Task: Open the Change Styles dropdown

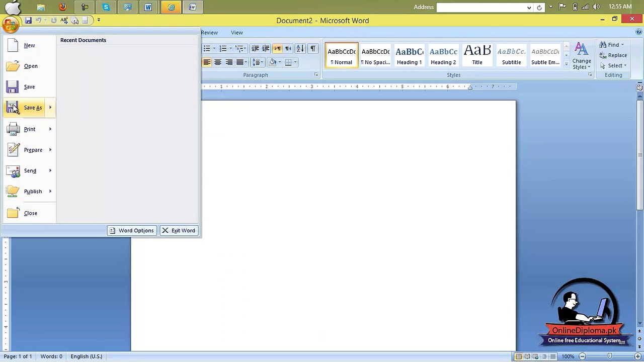Action: [582, 56]
